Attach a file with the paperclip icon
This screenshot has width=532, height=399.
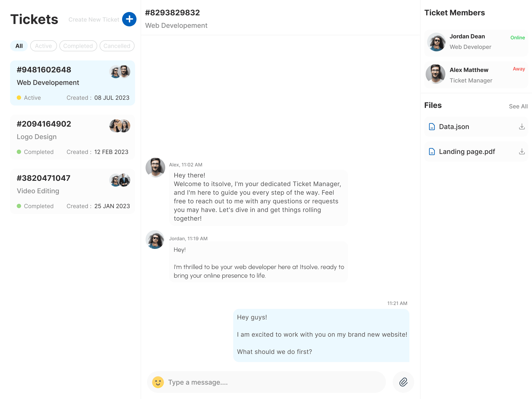pyautogui.click(x=403, y=382)
